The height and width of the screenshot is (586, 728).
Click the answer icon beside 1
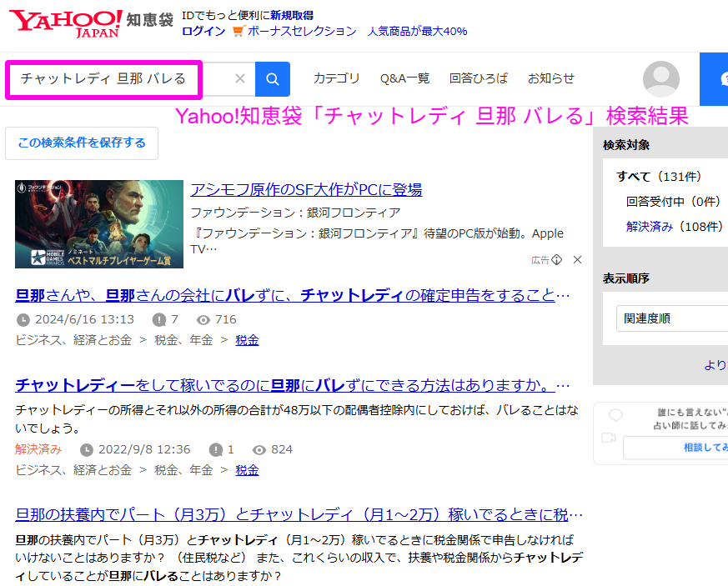click(x=215, y=449)
